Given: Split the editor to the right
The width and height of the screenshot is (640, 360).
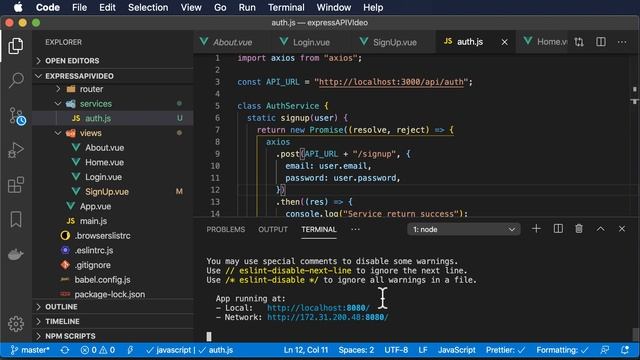Looking at the screenshot, I should 601,42.
